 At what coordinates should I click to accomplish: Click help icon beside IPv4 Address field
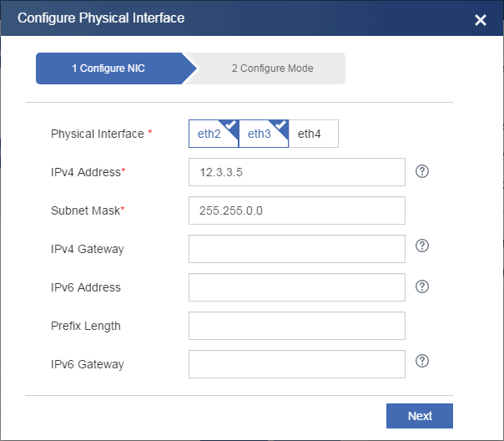point(422,171)
